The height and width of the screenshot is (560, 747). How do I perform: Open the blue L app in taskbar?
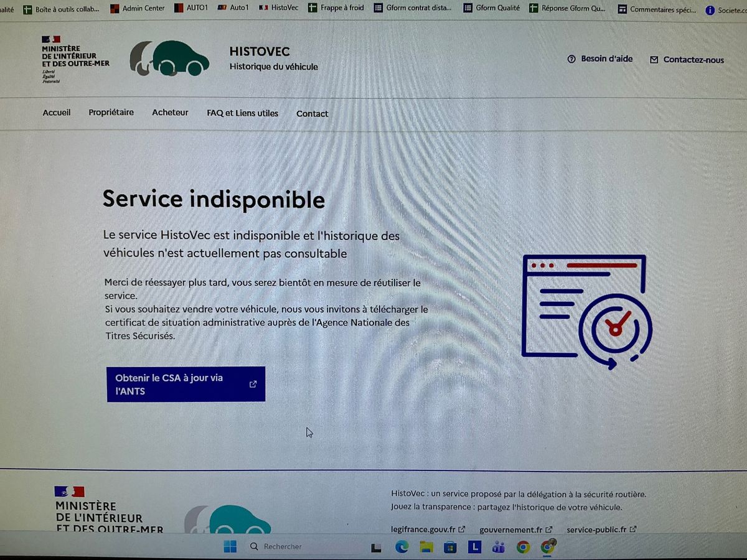[475, 547]
